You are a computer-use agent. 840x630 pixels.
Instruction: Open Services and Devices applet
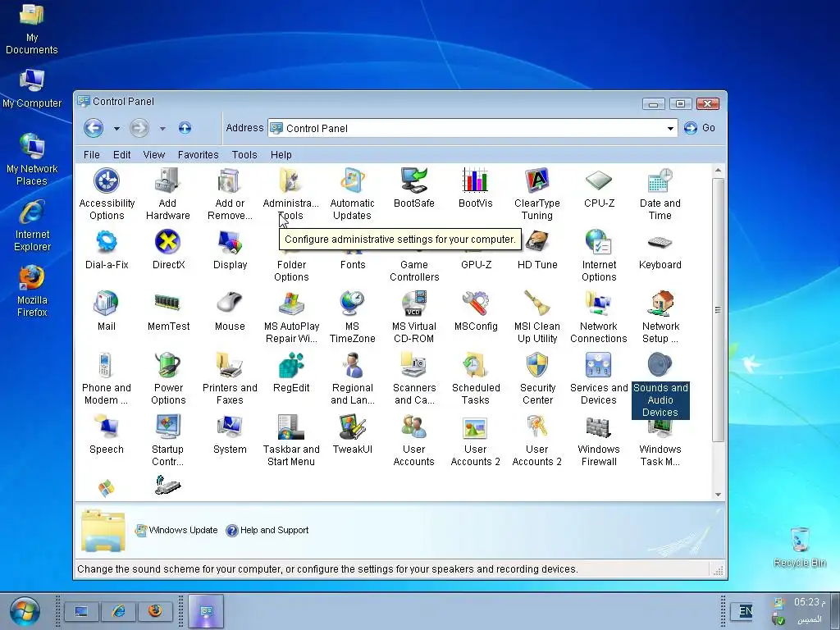pyautogui.click(x=598, y=379)
